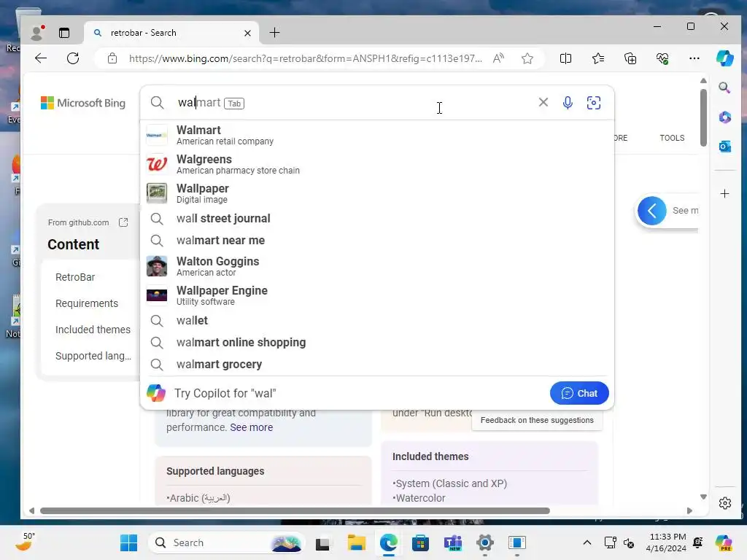The image size is (747, 560).
Task: Choose walmart online shopping suggestion
Action: pyautogui.click(x=377, y=343)
